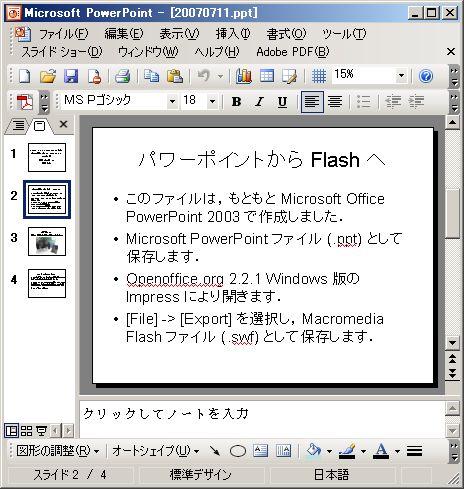This screenshot has height=489, width=464.
Task: Expand standard toolbar options chevron
Action: [454, 76]
